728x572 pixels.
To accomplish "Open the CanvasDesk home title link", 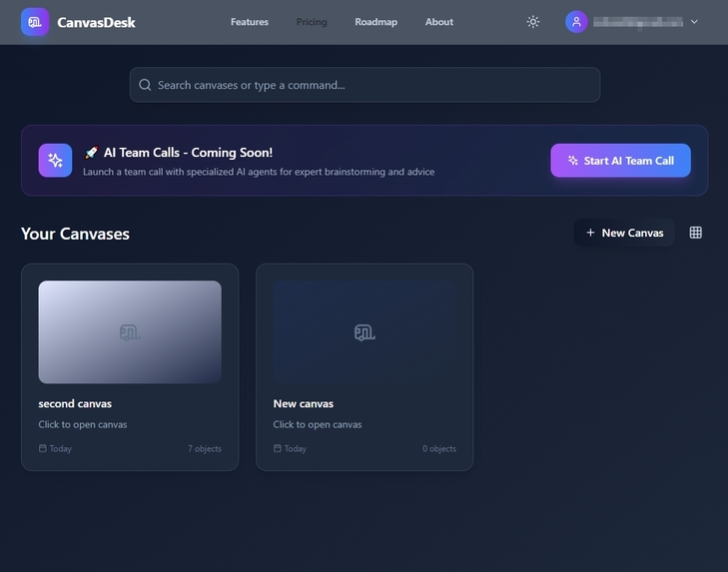I will click(x=96, y=22).
